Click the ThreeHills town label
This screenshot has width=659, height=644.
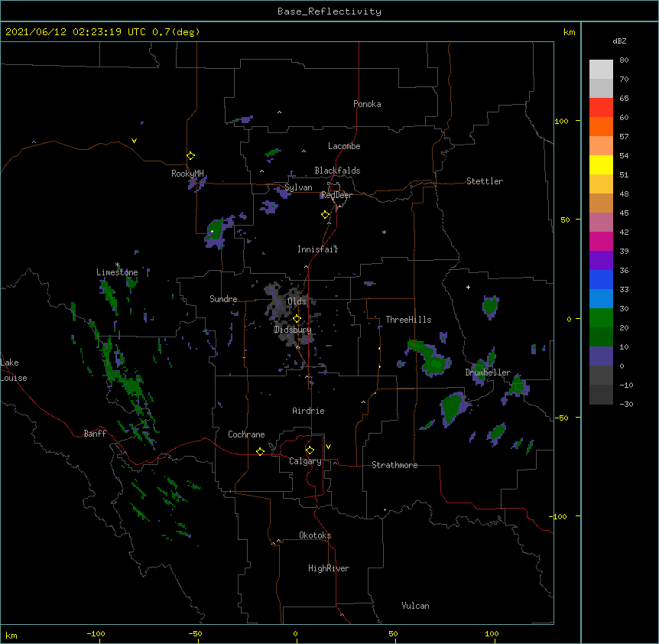click(408, 320)
